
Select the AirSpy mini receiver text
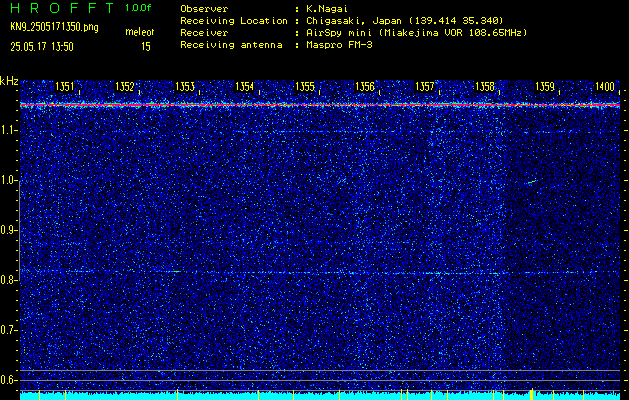click(416, 32)
